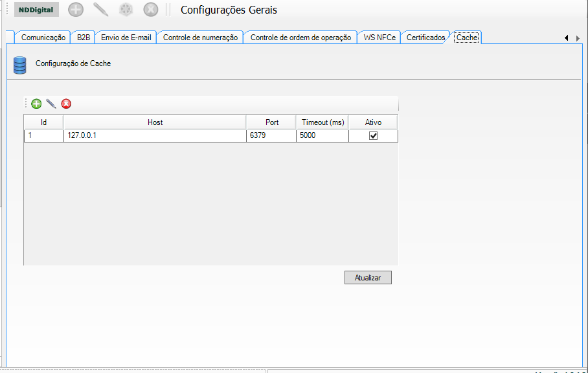This screenshot has width=588, height=373.
Task: Open the Certificados tab
Action: [x=425, y=38]
